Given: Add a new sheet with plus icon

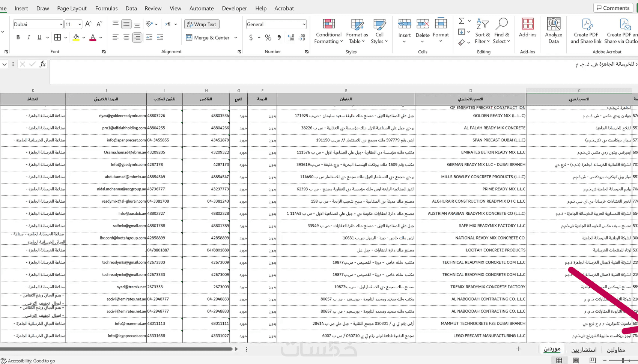Looking at the screenshot, I should coord(518,349).
